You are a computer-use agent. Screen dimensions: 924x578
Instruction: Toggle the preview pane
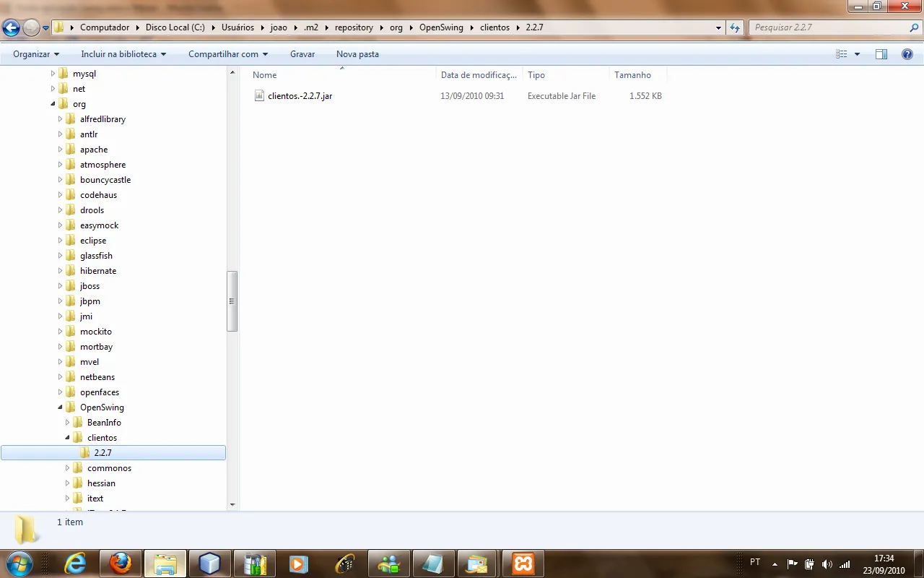pyautogui.click(x=881, y=54)
